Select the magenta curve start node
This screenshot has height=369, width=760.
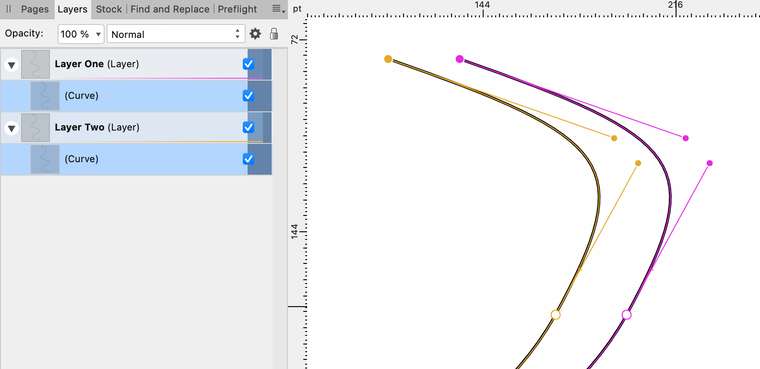(x=459, y=59)
